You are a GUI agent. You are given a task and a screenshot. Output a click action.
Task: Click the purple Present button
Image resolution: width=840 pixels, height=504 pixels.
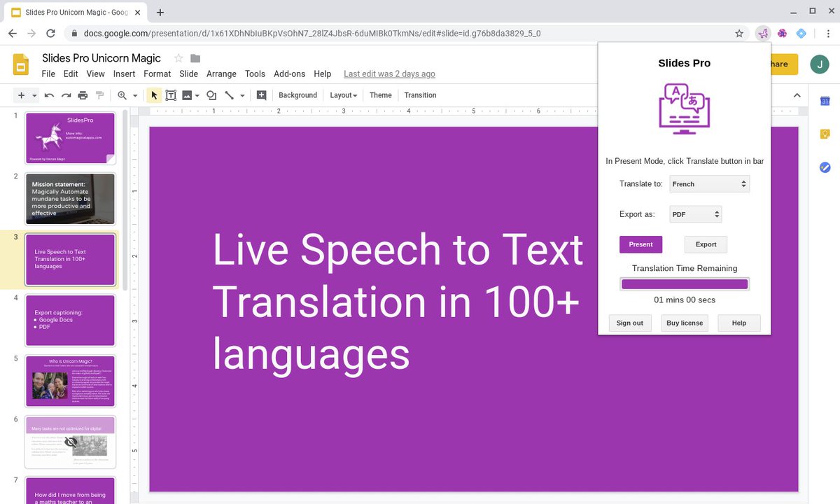[x=640, y=244]
